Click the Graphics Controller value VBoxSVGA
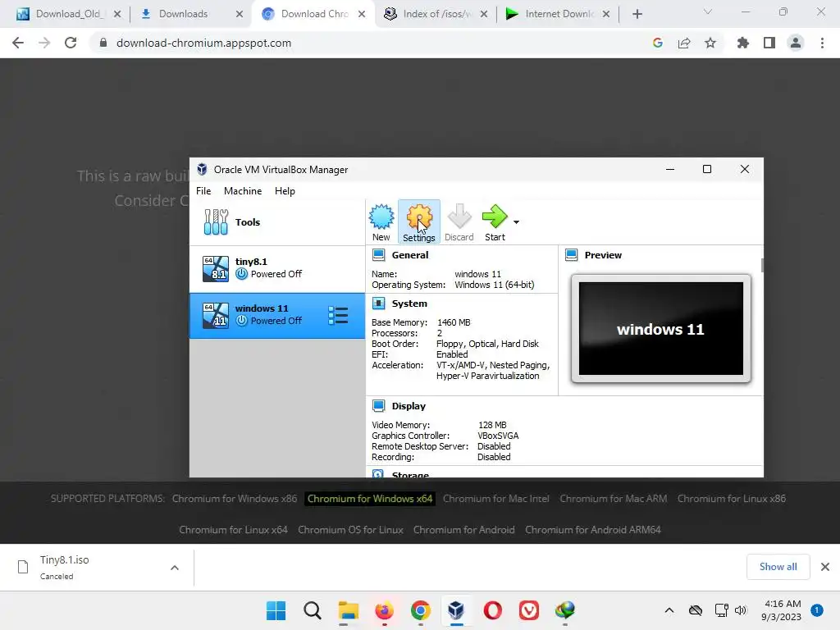 click(x=498, y=436)
